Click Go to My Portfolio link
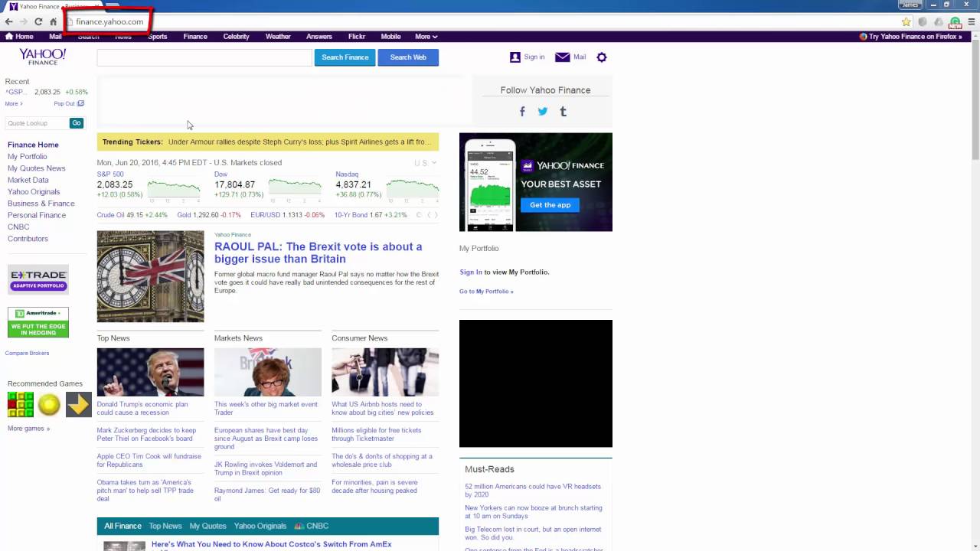Viewport: 980px width, 551px height. [486, 292]
